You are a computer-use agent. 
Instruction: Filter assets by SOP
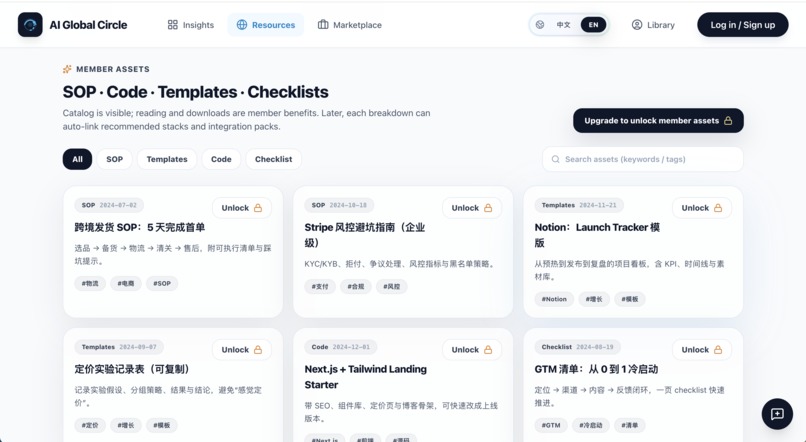coord(115,159)
